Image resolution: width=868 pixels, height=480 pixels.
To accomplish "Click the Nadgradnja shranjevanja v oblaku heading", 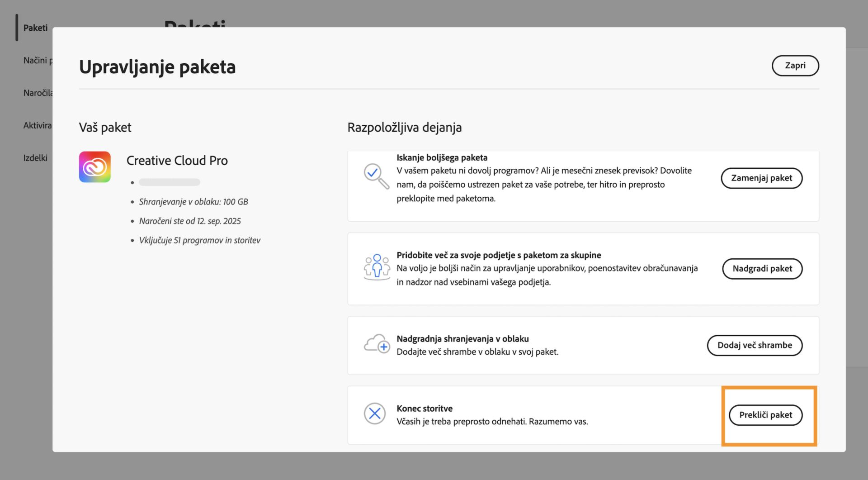I will (462, 338).
